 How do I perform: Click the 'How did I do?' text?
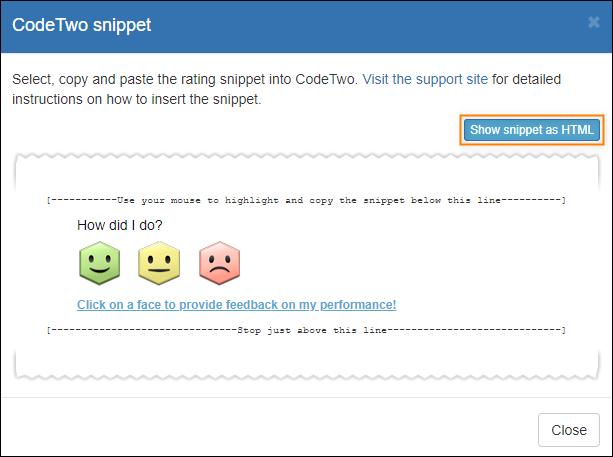point(120,225)
